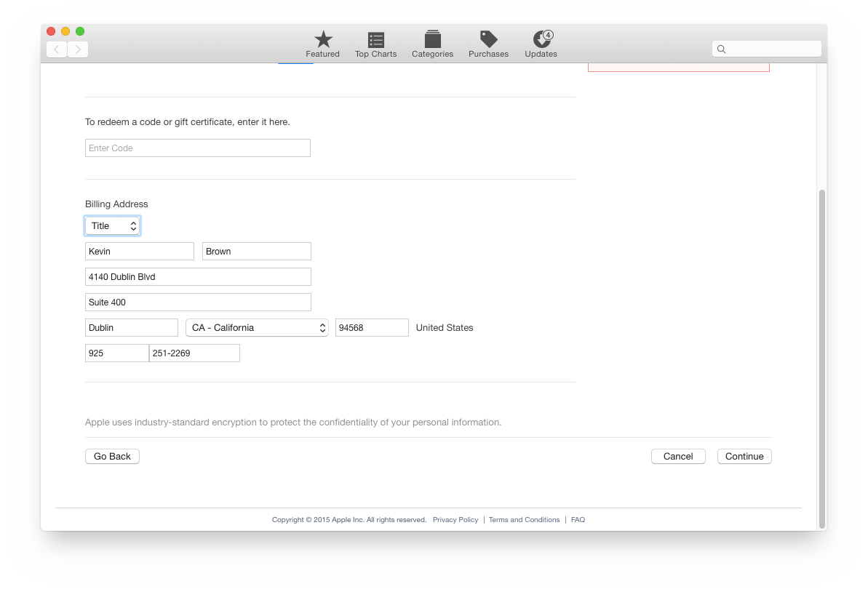Open the Terms and Conditions link

524,520
